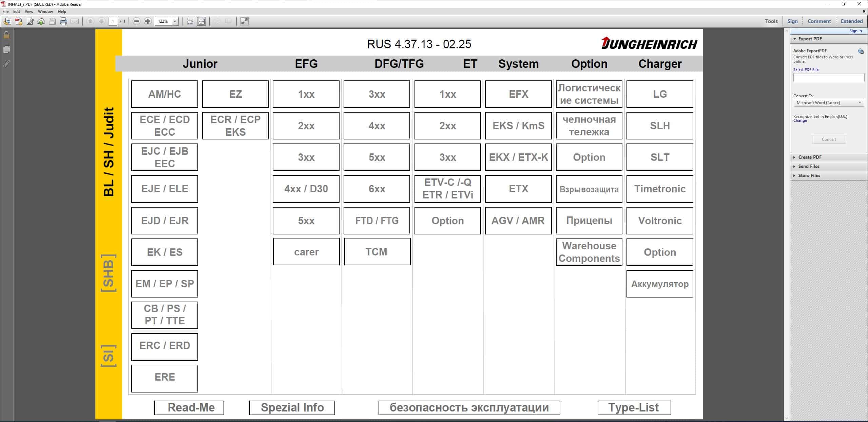Screen dimensions: 868x422
Task: Open the Extended pane tab
Action: (x=851, y=21)
